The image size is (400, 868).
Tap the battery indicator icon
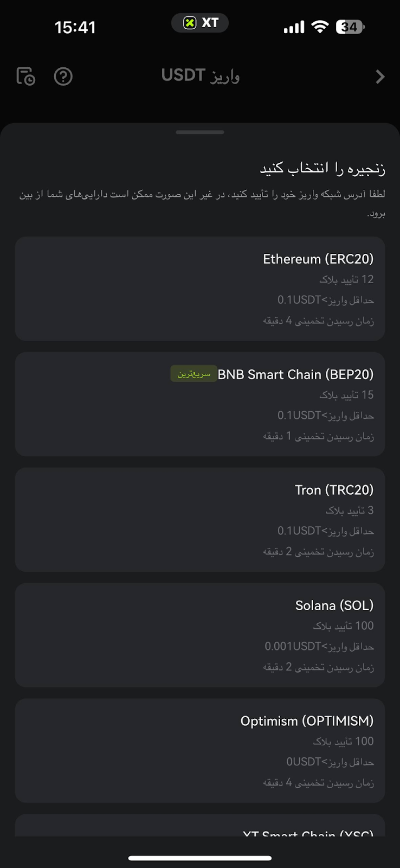click(x=350, y=27)
